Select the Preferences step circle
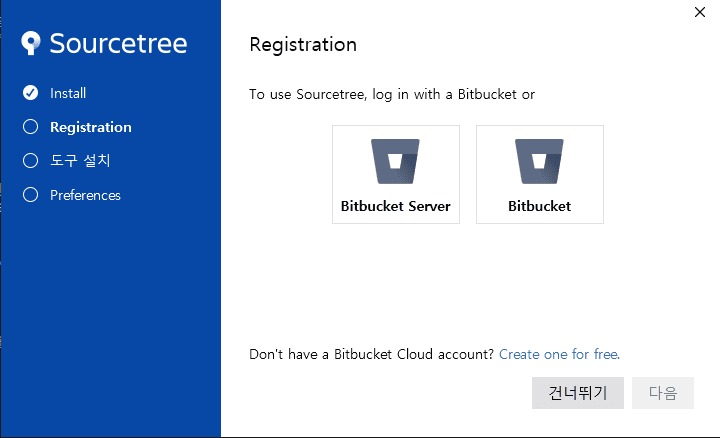 (30, 195)
